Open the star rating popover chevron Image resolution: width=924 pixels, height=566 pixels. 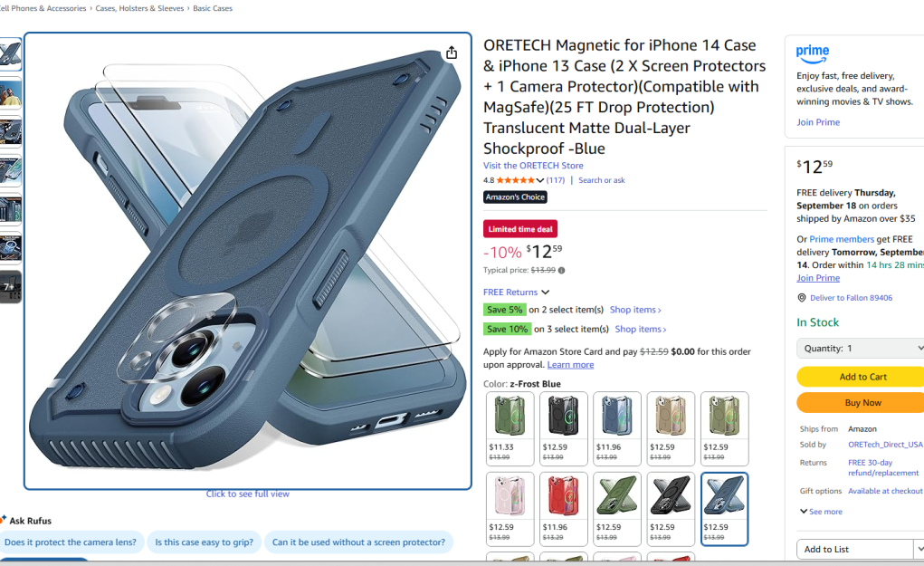point(539,180)
